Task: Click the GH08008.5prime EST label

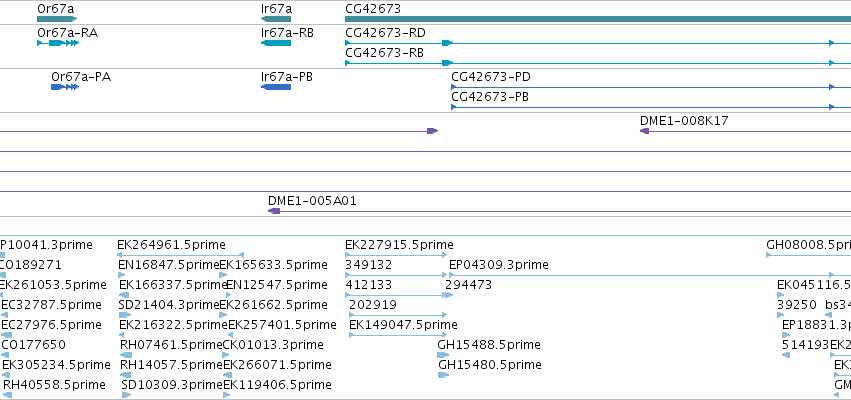Action: pyautogui.click(x=809, y=245)
